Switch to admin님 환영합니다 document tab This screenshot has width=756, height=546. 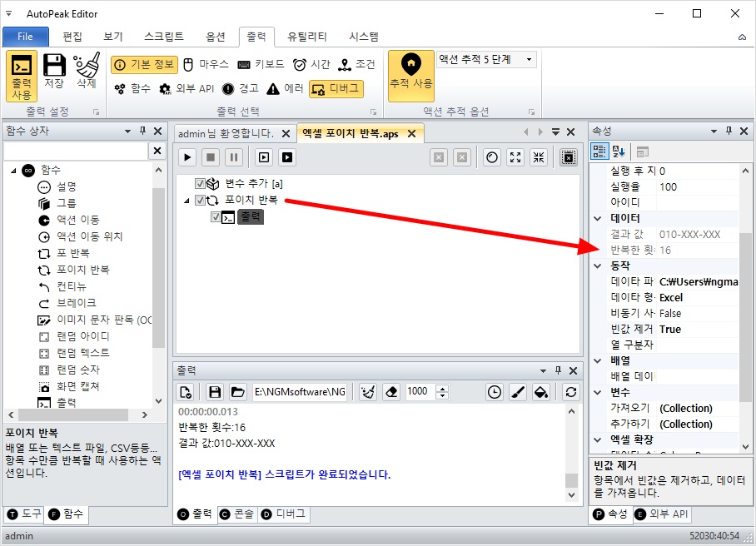[x=226, y=133]
